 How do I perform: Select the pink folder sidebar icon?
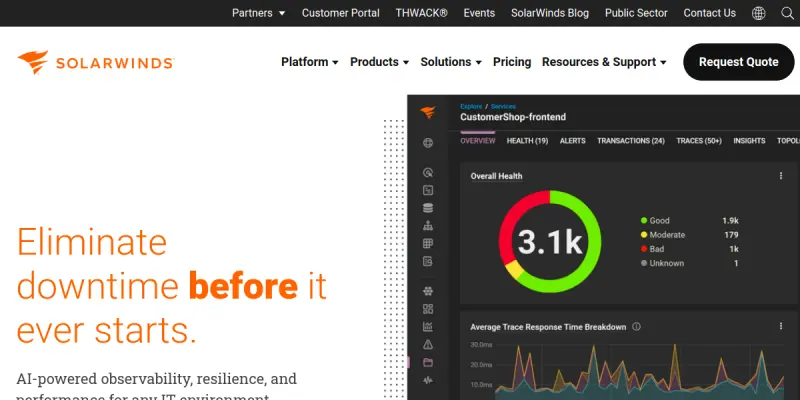coord(428,362)
